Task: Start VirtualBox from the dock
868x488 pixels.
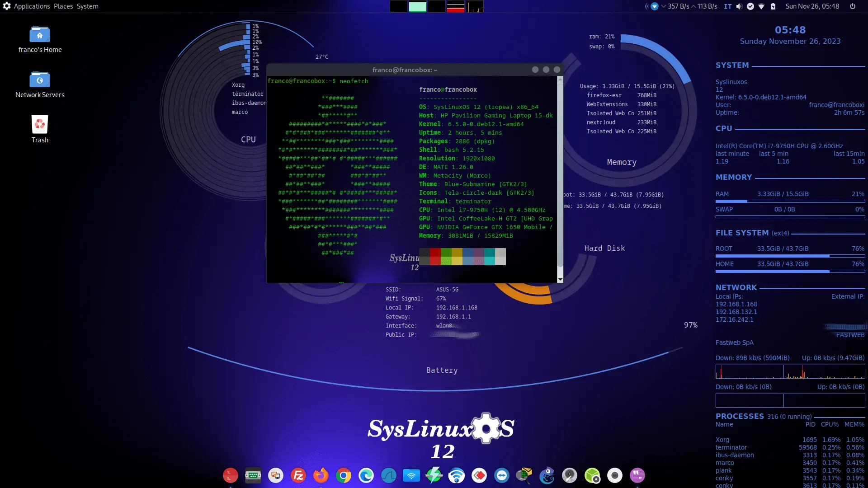Action: [592, 475]
